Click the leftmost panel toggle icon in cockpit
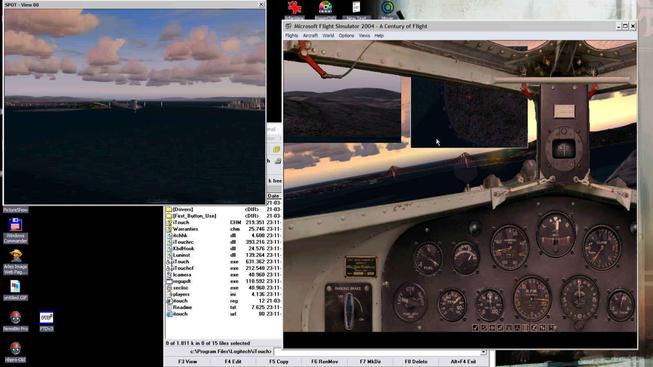 [x=475, y=328]
